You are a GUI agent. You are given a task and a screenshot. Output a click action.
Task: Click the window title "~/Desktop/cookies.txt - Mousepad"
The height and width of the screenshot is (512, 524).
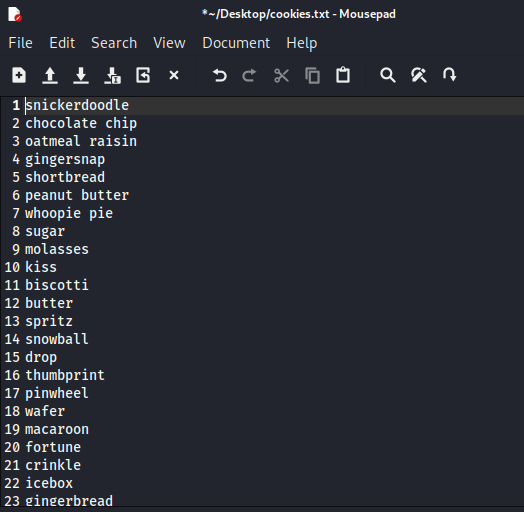(298, 14)
